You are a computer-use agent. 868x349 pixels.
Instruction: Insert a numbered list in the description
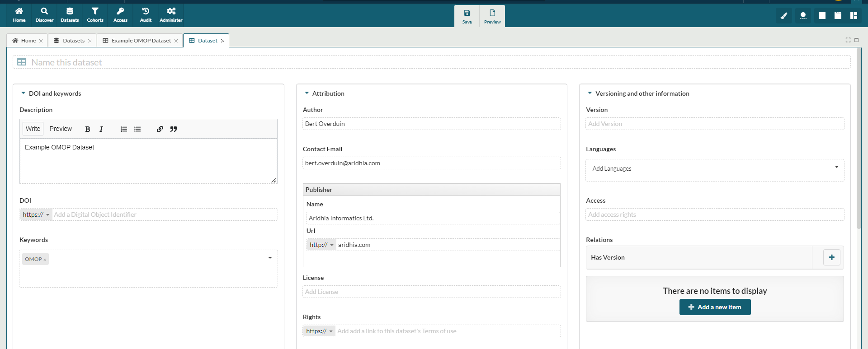coord(123,129)
